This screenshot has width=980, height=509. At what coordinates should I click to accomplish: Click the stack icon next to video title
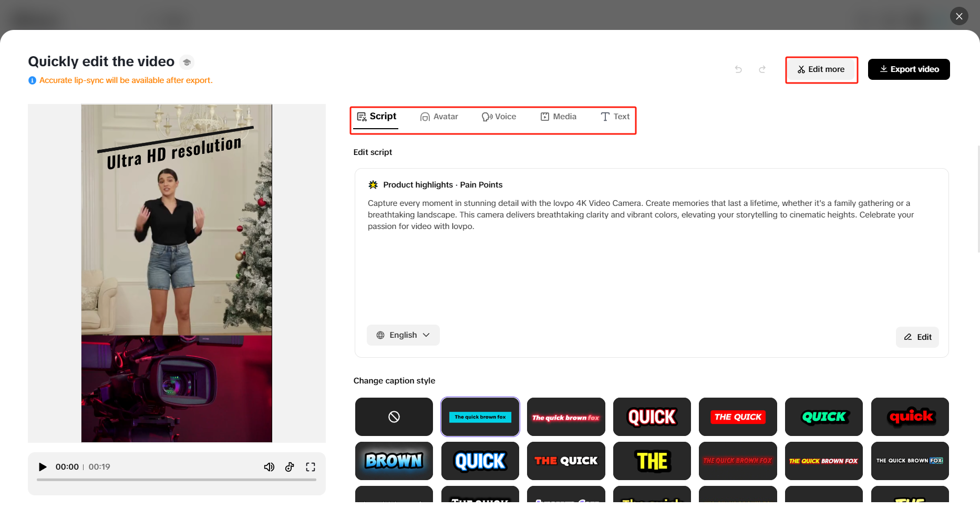coord(187,61)
